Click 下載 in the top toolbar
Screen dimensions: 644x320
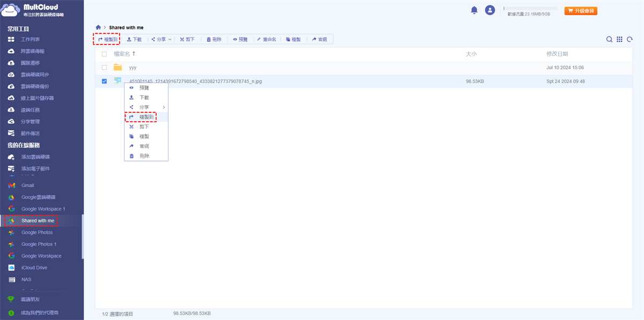coord(134,39)
